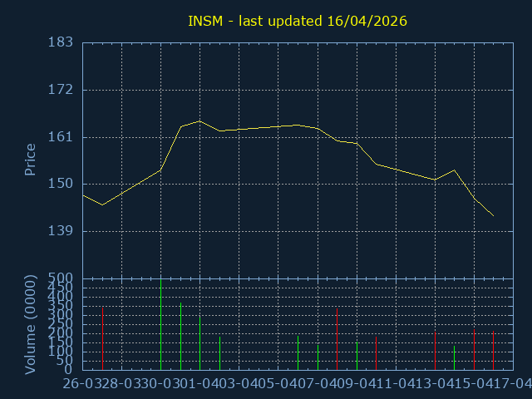
Task: Click the Volume (0000) axis label
Action: (30, 323)
